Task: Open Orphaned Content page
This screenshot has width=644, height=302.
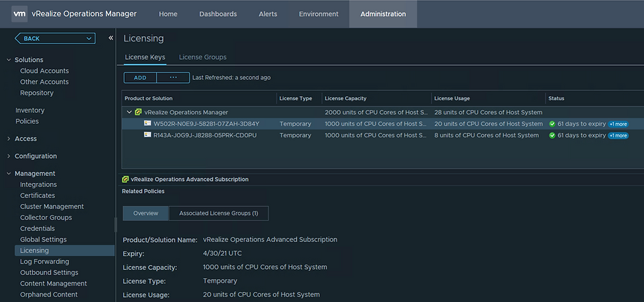Action: [49, 295]
